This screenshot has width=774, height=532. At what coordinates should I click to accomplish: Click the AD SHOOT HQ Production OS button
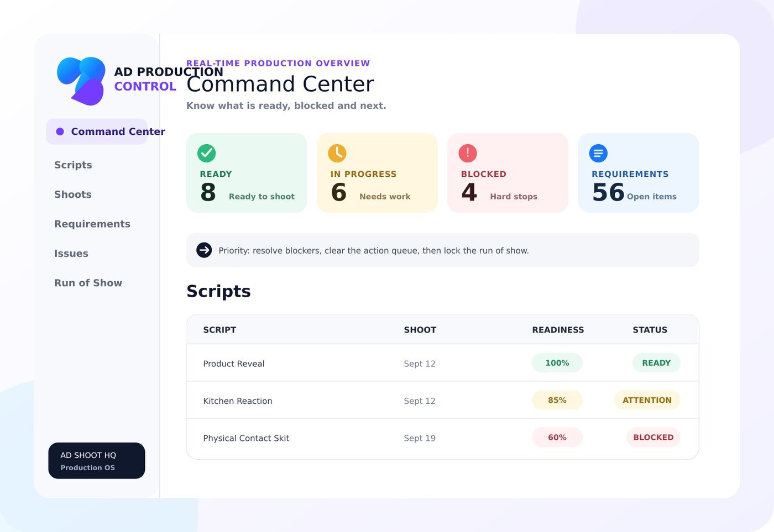point(97,461)
